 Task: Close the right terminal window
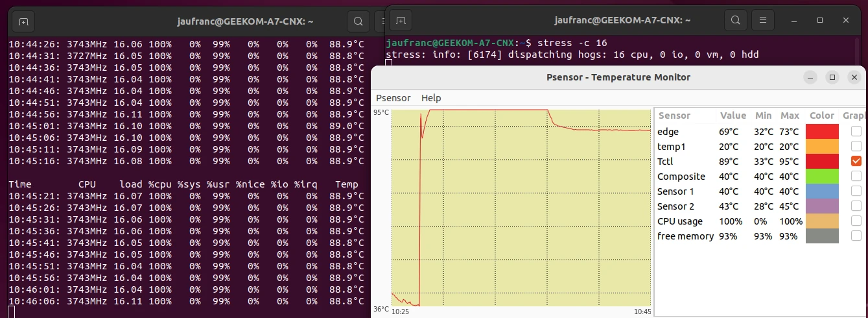[845, 20]
